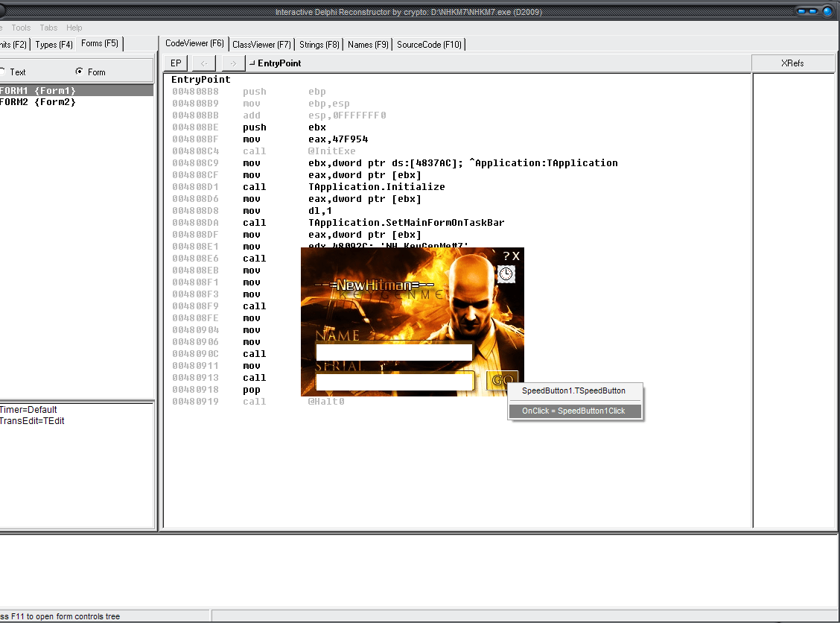Switch to the Types (F4) tab
The width and height of the screenshot is (840, 623).
54,45
